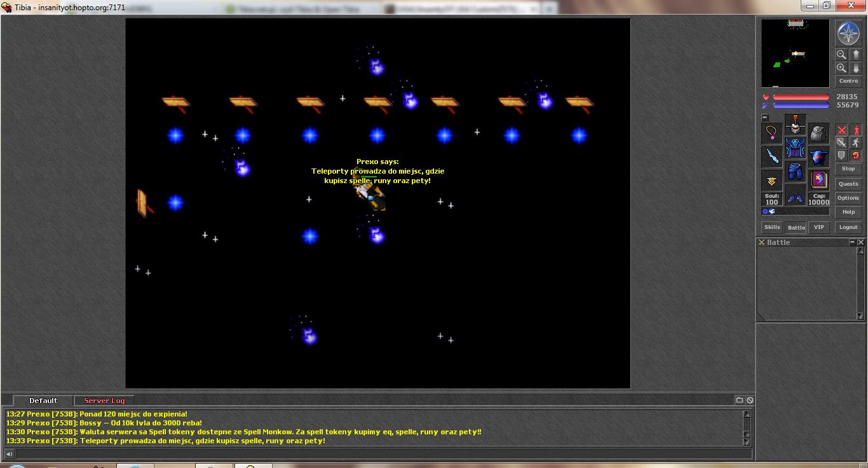Open the Options dialog

(x=848, y=198)
